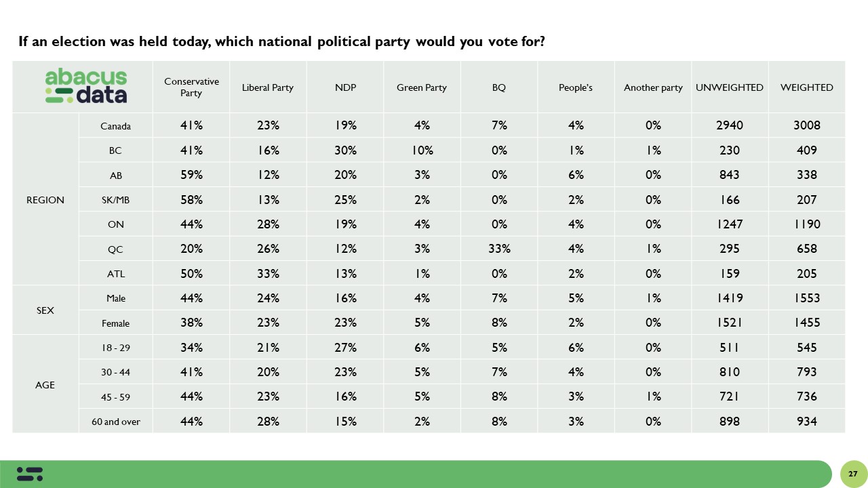Click the footer Abacus logo mark
The image size is (868, 488).
click(x=30, y=474)
